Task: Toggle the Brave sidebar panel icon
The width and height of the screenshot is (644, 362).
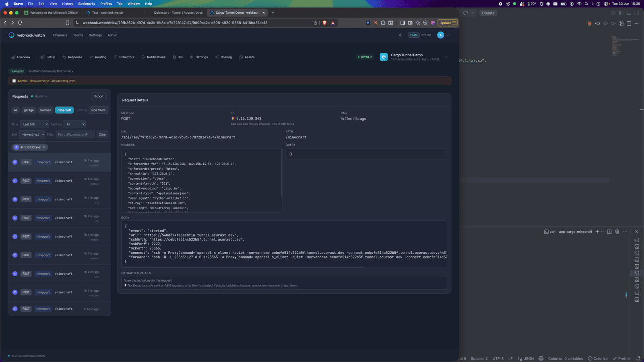Action: coord(402,23)
